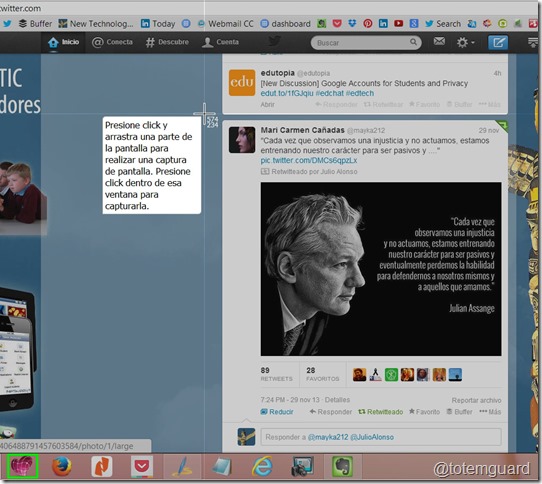The height and width of the screenshot is (484, 542).
Task: Click the Twitter bird logo in navbar
Action: tap(275, 41)
